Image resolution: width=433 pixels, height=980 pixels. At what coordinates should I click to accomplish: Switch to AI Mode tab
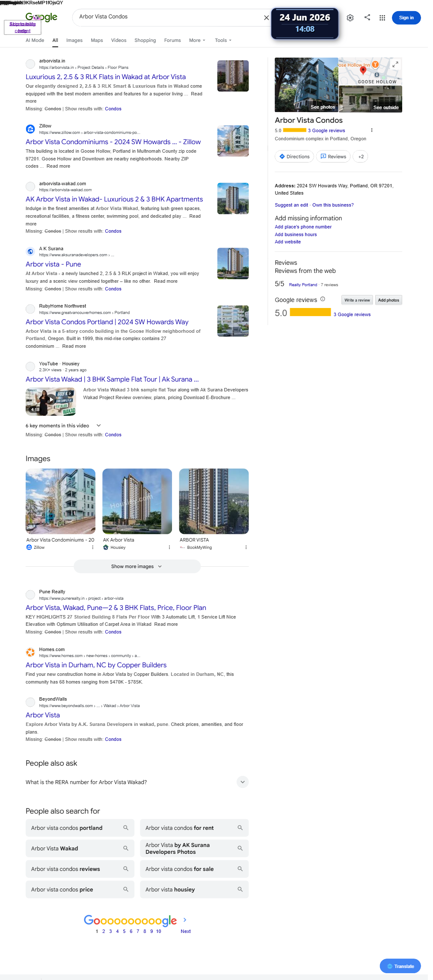pos(35,40)
